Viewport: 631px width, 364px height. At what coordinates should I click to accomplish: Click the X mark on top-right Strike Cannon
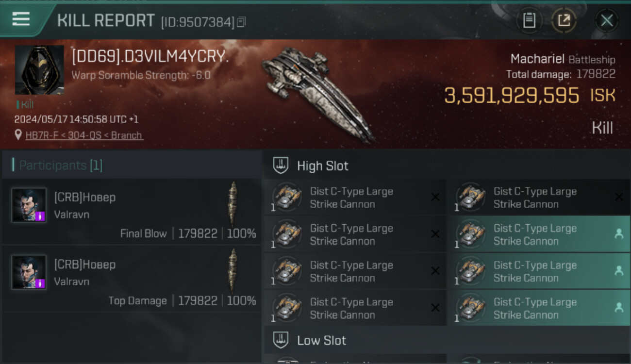[x=619, y=197]
